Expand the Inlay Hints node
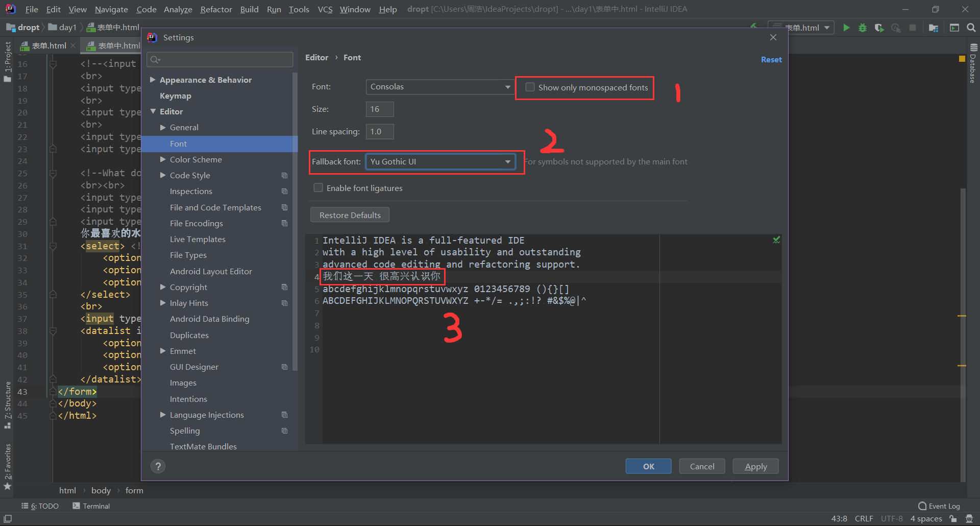 [x=163, y=303]
